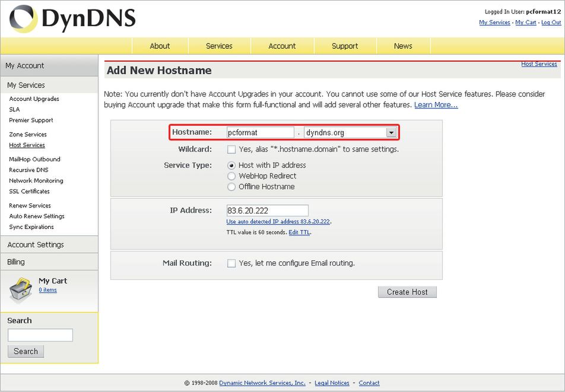
Task: Click the Edit TTL link
Action: click(299, 232)
